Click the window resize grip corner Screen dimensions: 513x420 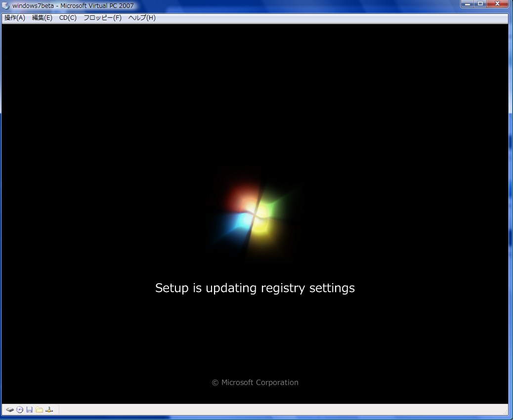[506, 412]
